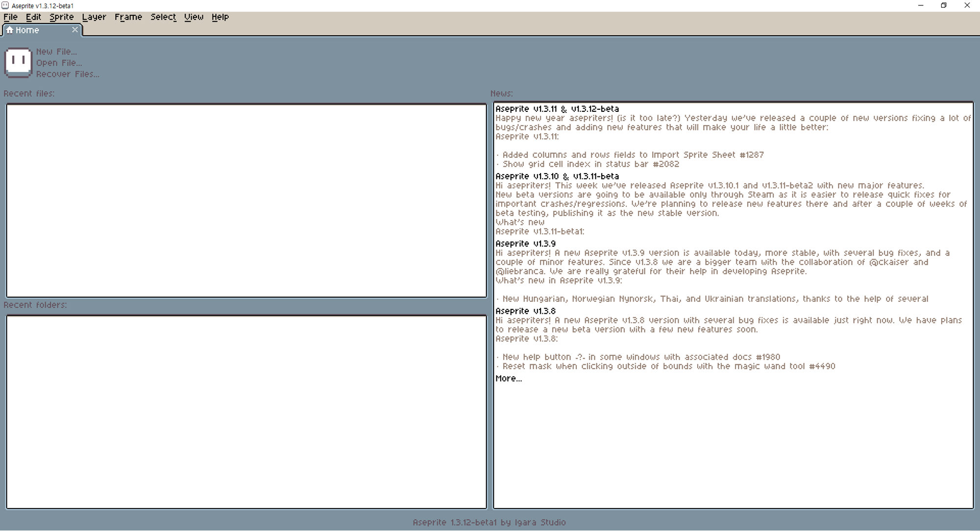Open the Aseprite v1.3.10 & v1.3.11-beta news headline
The width and height of the screenshot is (980, 531).
coord(557,176)
